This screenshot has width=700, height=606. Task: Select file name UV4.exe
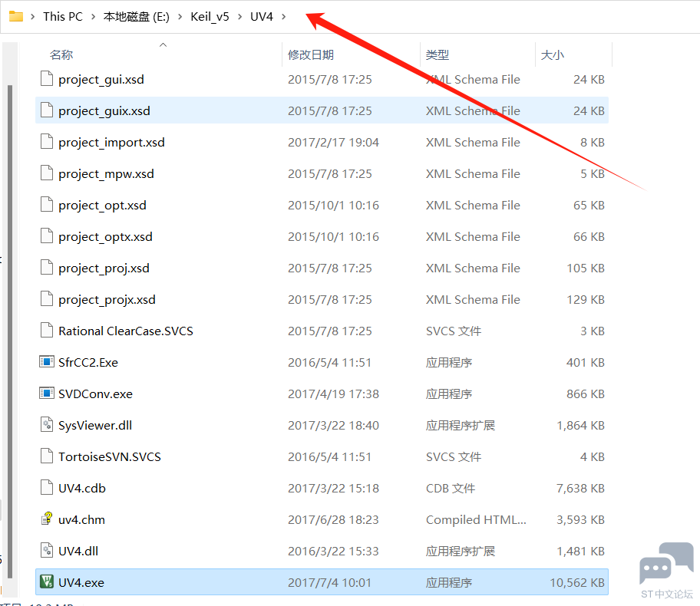[x=81, y=583]
